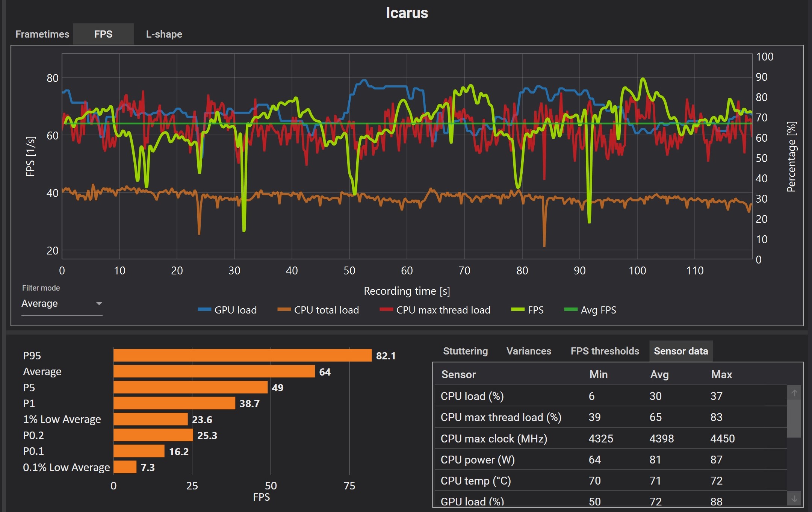
Task: Open the L-shape tab
Action: (164, 34)
